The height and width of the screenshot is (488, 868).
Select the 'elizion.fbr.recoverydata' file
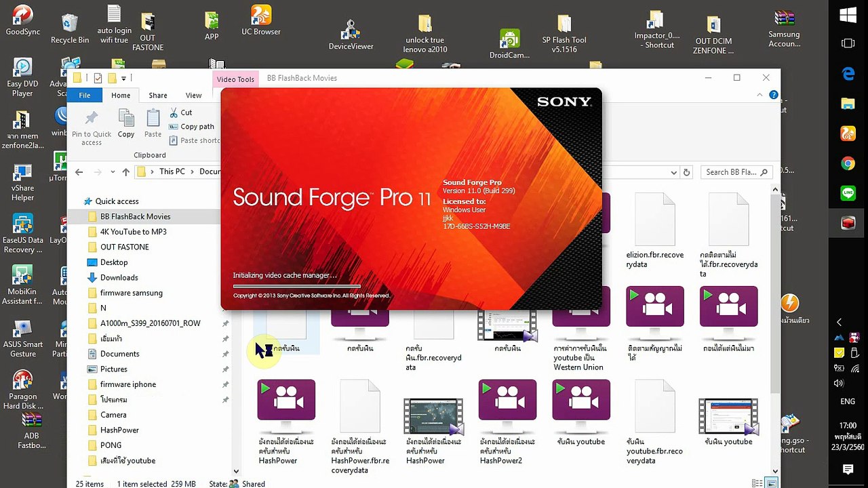pyautogui.click(x=655, y=230)
